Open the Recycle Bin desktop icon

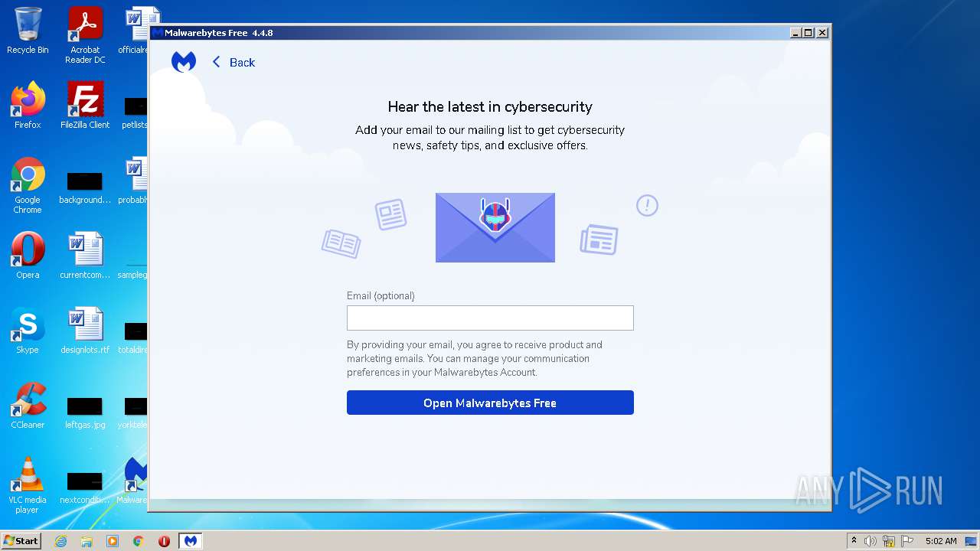point(28,31)
